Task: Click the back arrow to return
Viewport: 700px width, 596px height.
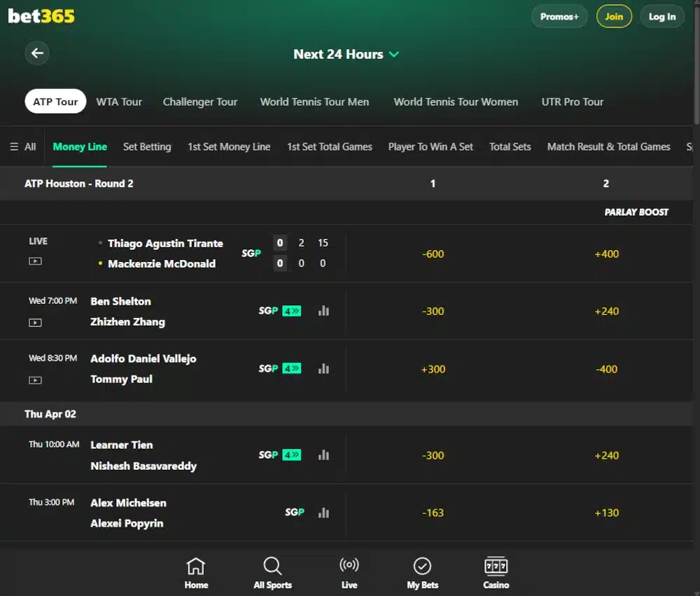Action: click(37, 53)
